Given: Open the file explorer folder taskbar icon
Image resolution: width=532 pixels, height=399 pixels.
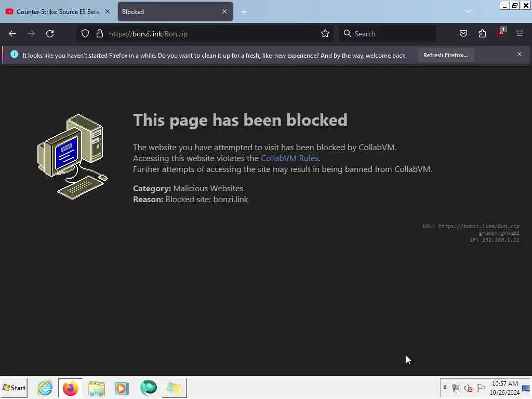Looking at the screenshot, I should (96, 388).
